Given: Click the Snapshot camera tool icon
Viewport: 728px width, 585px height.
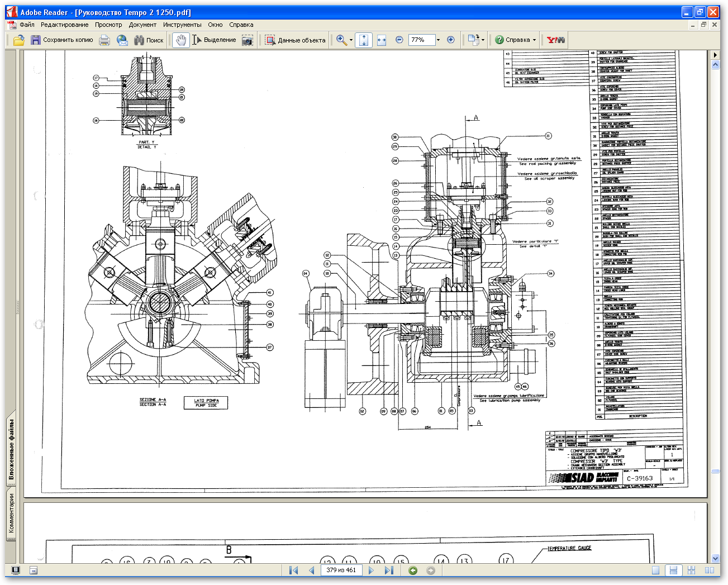Looking at the screenshot, I should tap(248, 40).
